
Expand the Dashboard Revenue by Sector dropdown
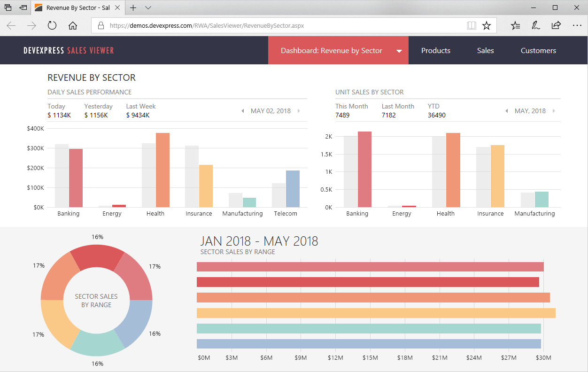(x=399, y=51)
